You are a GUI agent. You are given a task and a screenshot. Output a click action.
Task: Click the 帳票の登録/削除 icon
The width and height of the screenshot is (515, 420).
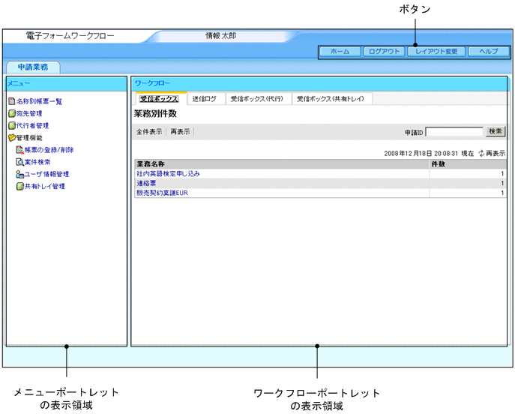19,150
